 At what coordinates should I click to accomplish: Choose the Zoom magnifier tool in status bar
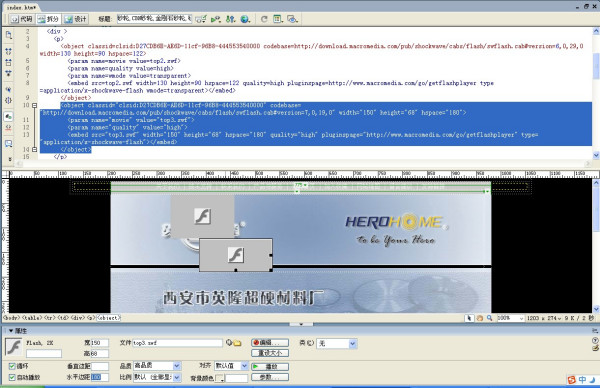[x=489, y=318]
